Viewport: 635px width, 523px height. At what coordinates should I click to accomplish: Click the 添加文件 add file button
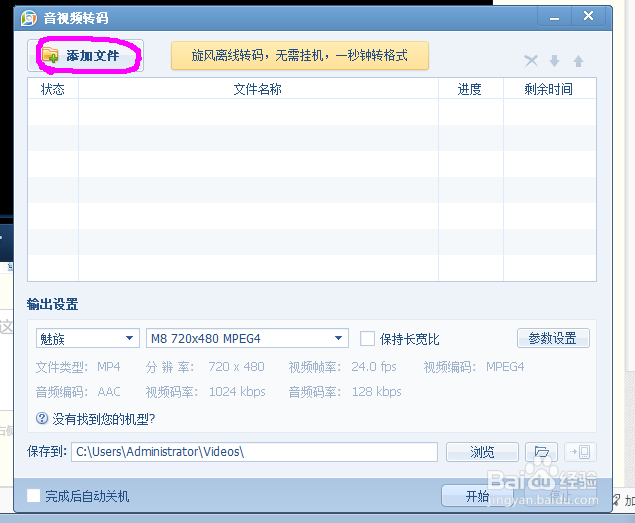click(x=85, y=56)
